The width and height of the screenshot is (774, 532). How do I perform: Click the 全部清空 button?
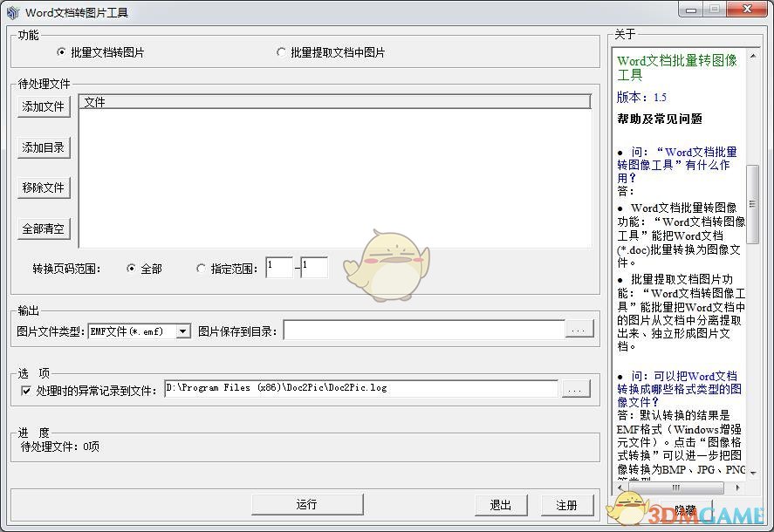44,228
